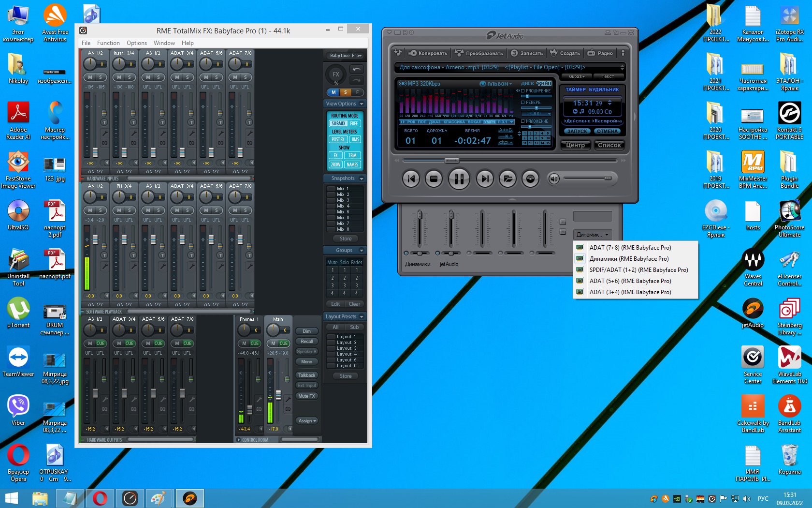Screen dimensions: 812x508
Task: Enable the РЕВЕРБ. checkbox
Action: point(522,103)
